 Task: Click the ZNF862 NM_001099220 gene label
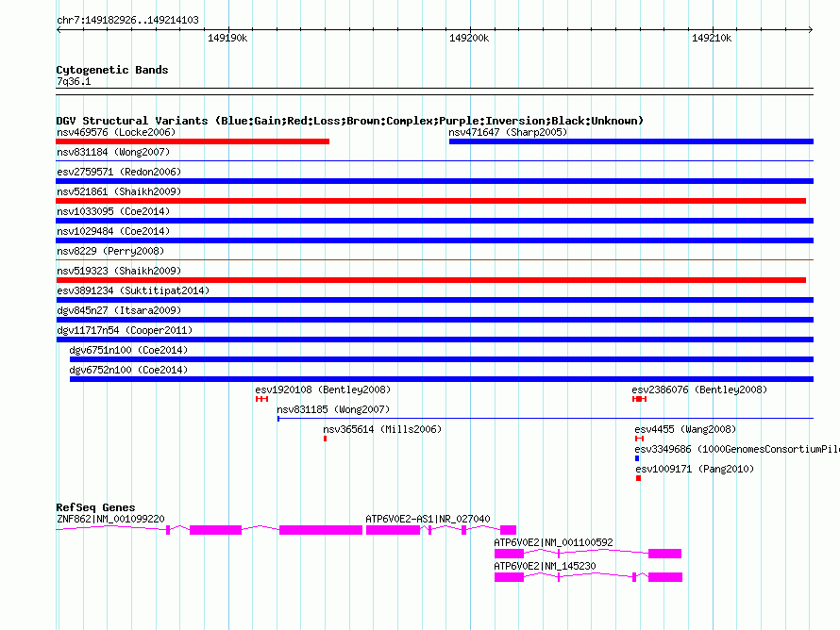pos(110,519)
